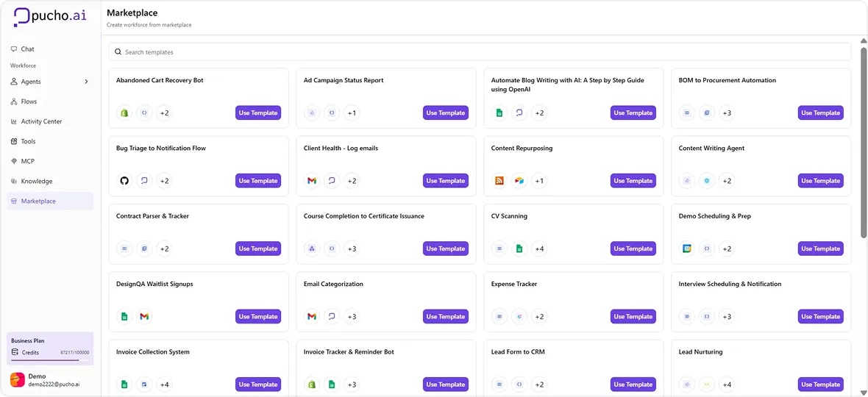Click GitHub icon on Bug Triage card

124,181
